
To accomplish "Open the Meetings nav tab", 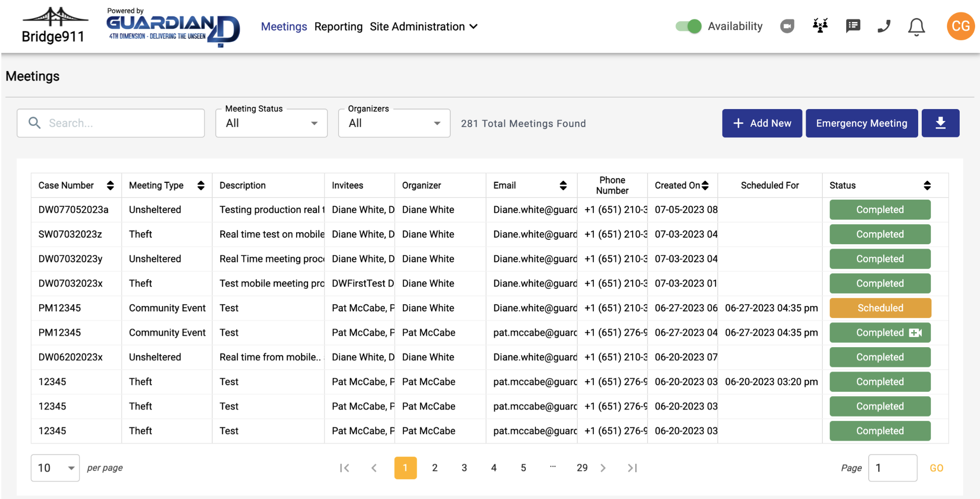I will pyautogui.click(x=284, y=26).
